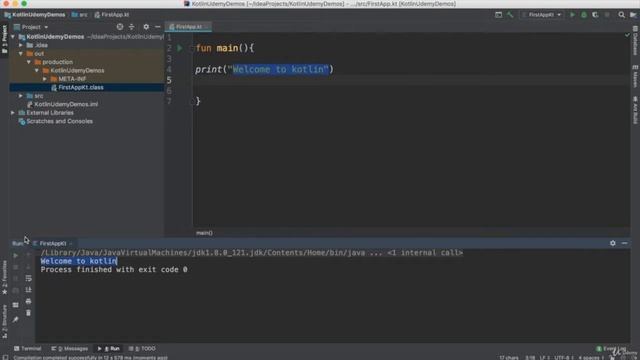Click the green inspection checkmark in the editor
The height and width of the screenshot is (360, 640).
(627, 35)
